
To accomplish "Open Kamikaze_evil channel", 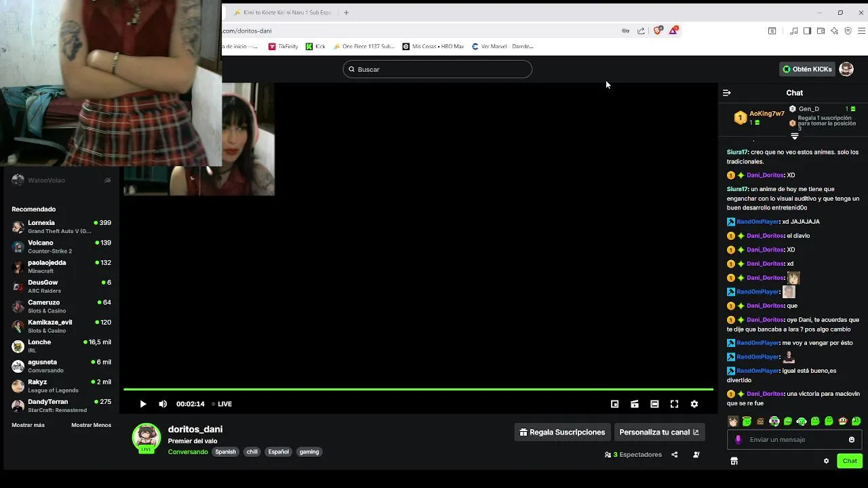I will tap(61, 326).
